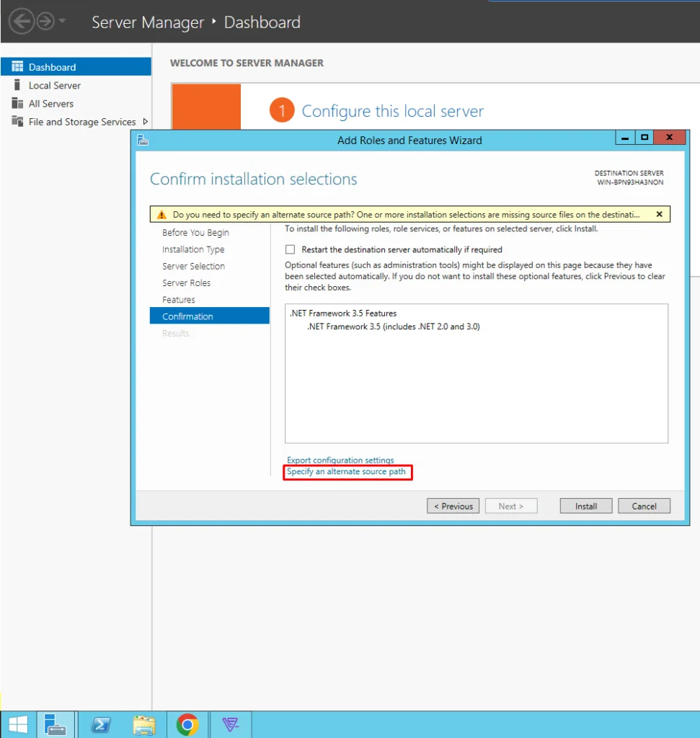The image size is (700, 738).
Task: Click the orange step 1 circle
Action: coord(281,110)
